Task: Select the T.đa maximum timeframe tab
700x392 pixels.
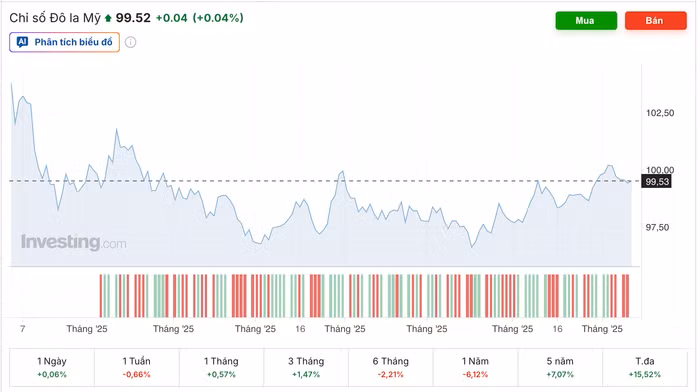Action: coord(645,367)
